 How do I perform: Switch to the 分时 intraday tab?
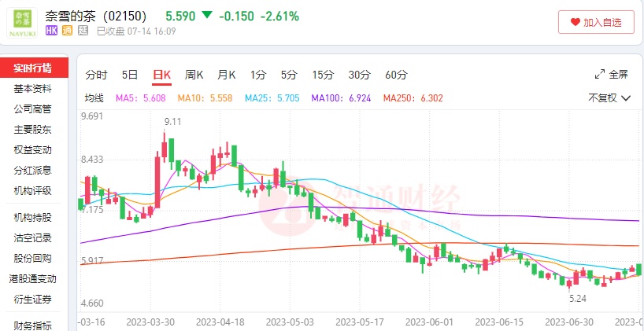click(x=96, y=75)
